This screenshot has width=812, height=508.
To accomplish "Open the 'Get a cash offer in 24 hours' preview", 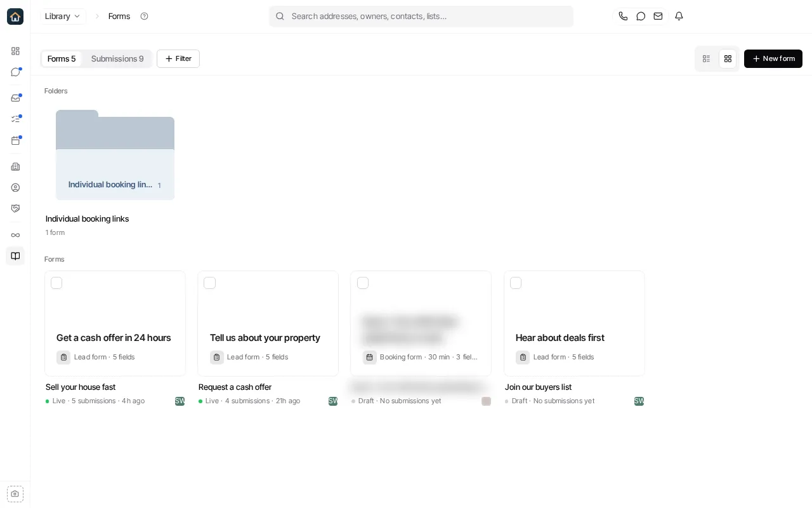I will (115, 323).
